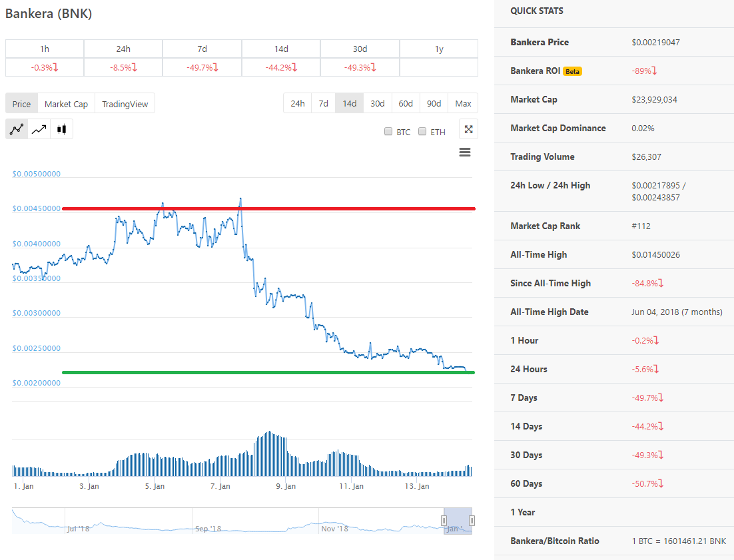Click the 7d performance header cell
Viewport: 734px width, 560px height.
(202, 49)
